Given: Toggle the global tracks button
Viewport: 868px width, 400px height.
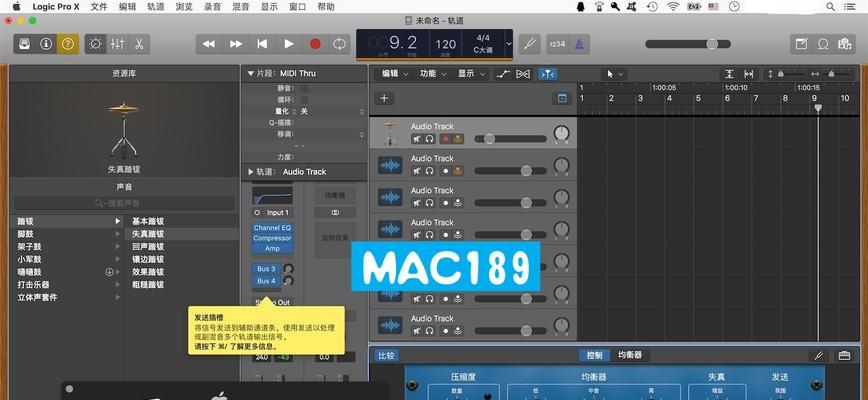Looking at the screenshot, I should (562, 98).
